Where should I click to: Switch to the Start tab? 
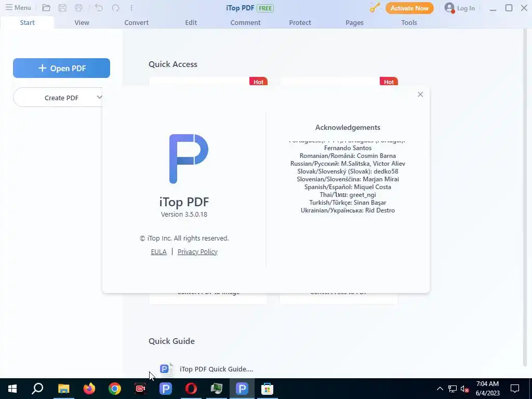click(x=27, y=22)
